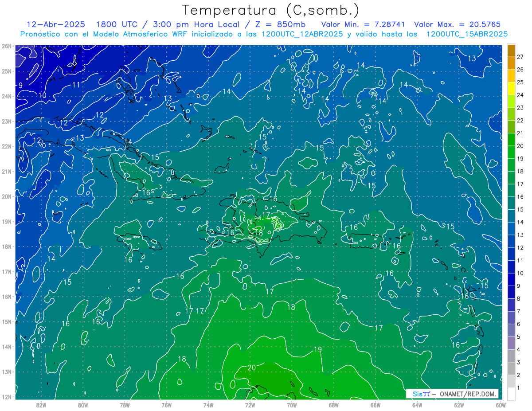Viewport: 532px width, 411px height.
Task: Click color bar legend value 24
Action: click(x=520, y=95)
